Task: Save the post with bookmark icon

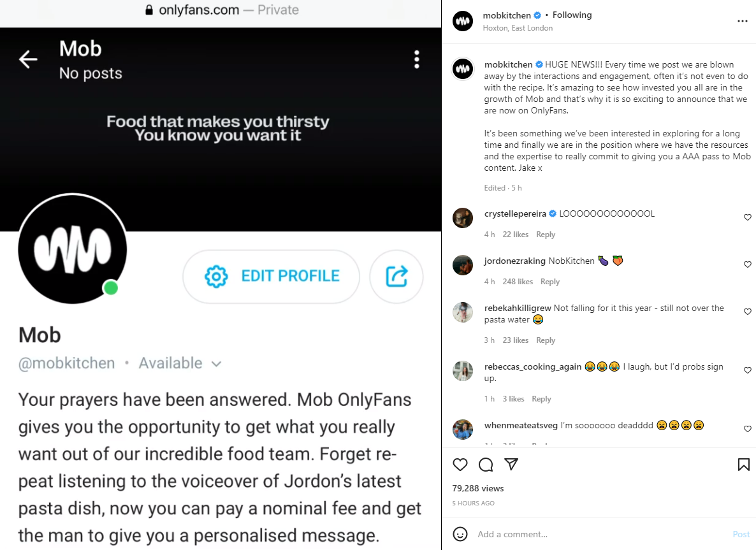Action: click(x=743, y=465)
